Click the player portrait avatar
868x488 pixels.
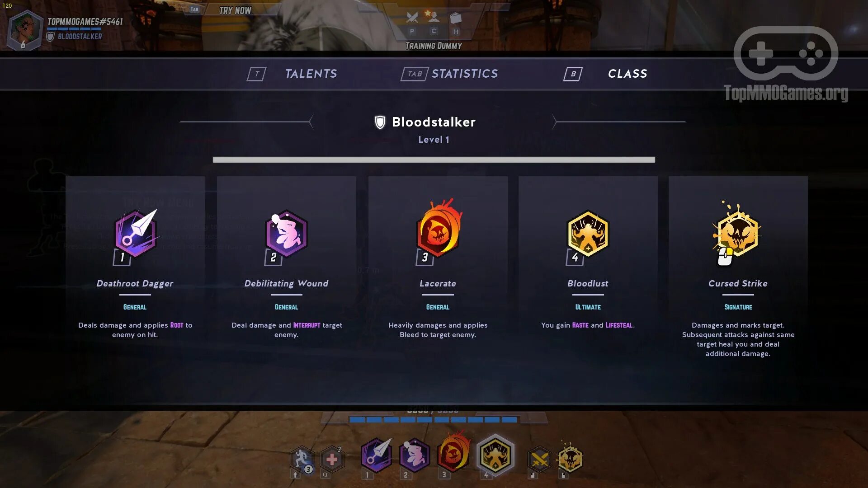click(x=25, y=30)
